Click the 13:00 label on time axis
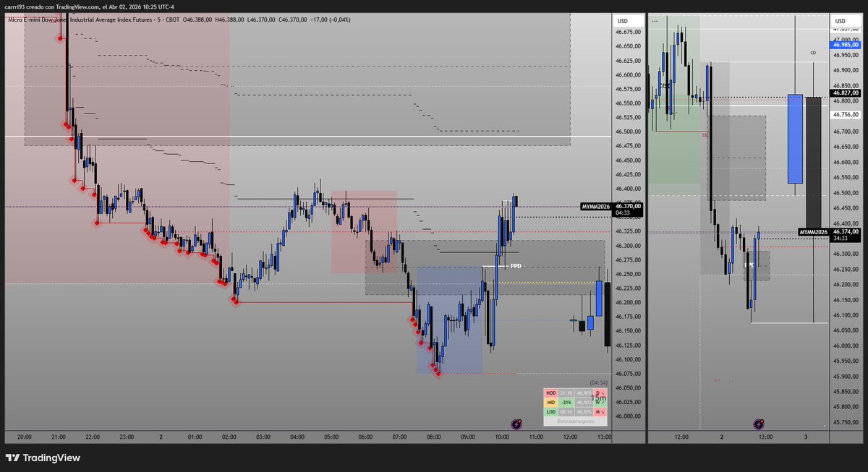The image size is (868, 472). [x=604, y=437]
